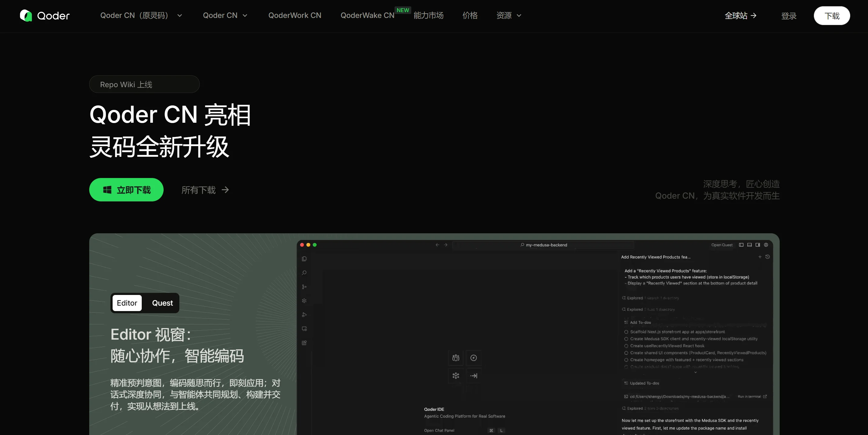The width and height of the screenshot is (868, 435).
Task: Click the 'cd /Users/shengyi/Downloads/my-medusa-backend' command text
Action: pos(680,396)
